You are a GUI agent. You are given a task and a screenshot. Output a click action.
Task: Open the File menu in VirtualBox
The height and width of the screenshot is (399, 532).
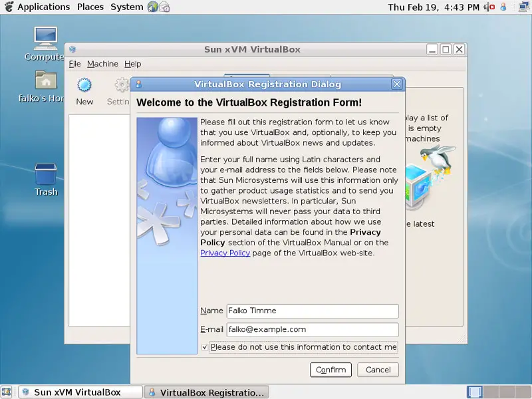click(x=74, y=64)
